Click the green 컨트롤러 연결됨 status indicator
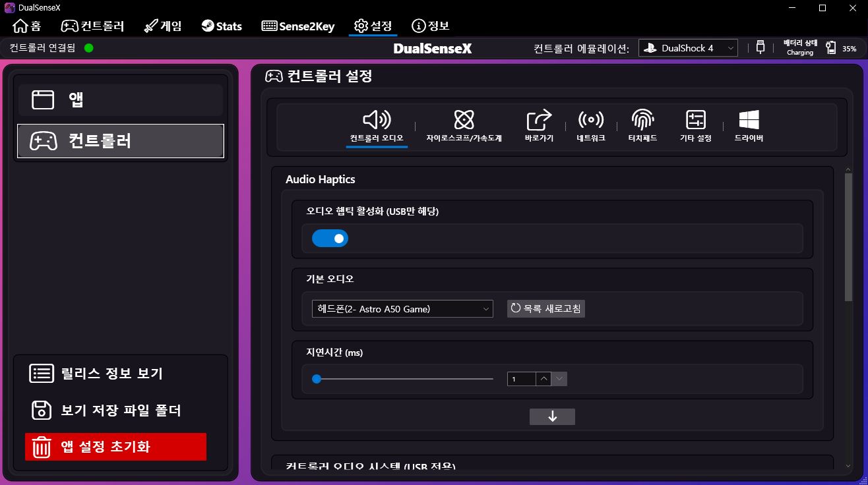868x485 pixels. 89,47
